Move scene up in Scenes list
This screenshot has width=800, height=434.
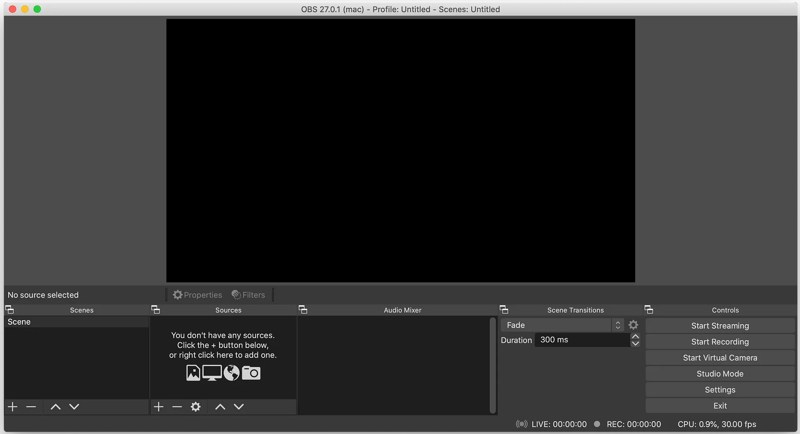tap(56, 407)
